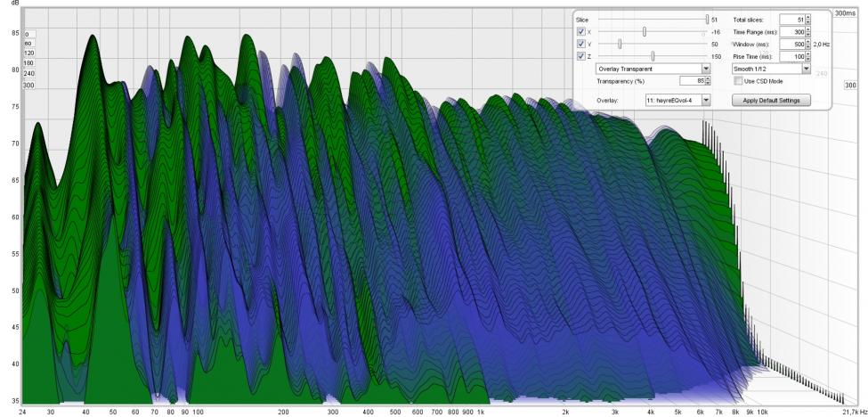Decrease Time Range with down arrow
Image resolution: width=868 pixels, height=417 pixels.
click(808, 35)
